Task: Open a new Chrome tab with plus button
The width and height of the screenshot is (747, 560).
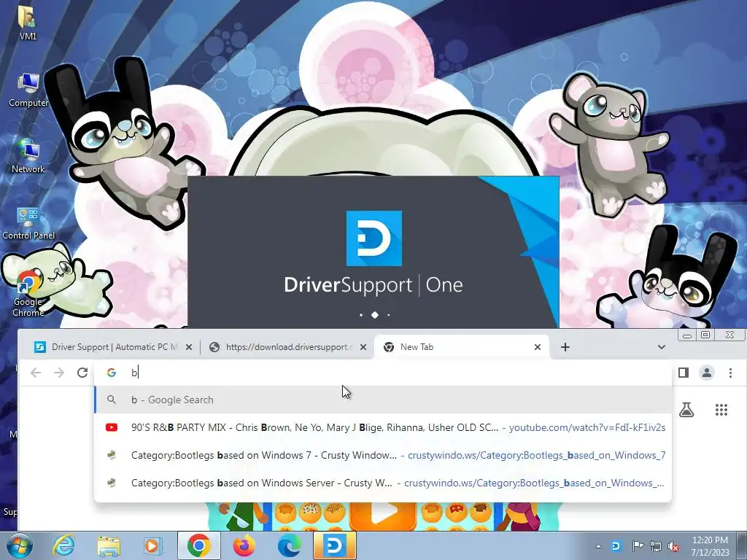Action: tap(565, 347)
